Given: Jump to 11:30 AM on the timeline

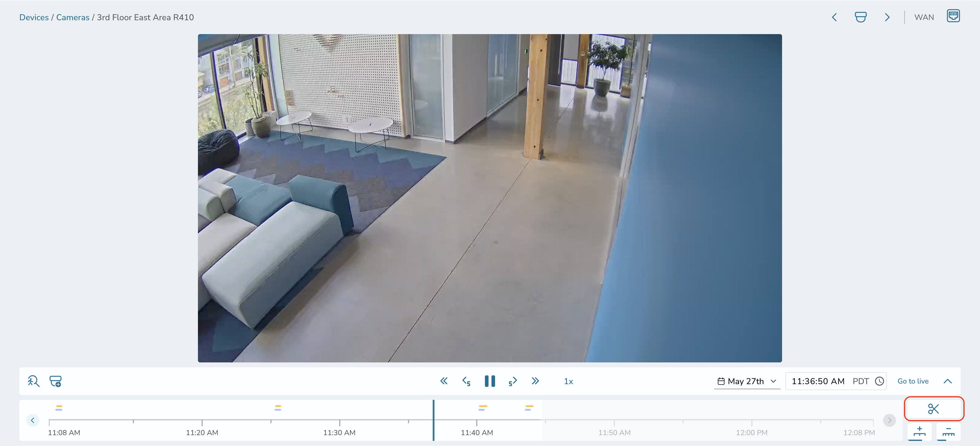Looking at the screenshot, I should (x=339, y=432).
